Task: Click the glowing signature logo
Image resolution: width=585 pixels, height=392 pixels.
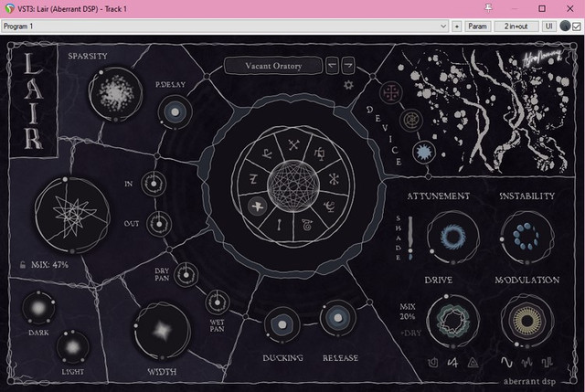Action: pyautogui.click(x=542, y=58)
